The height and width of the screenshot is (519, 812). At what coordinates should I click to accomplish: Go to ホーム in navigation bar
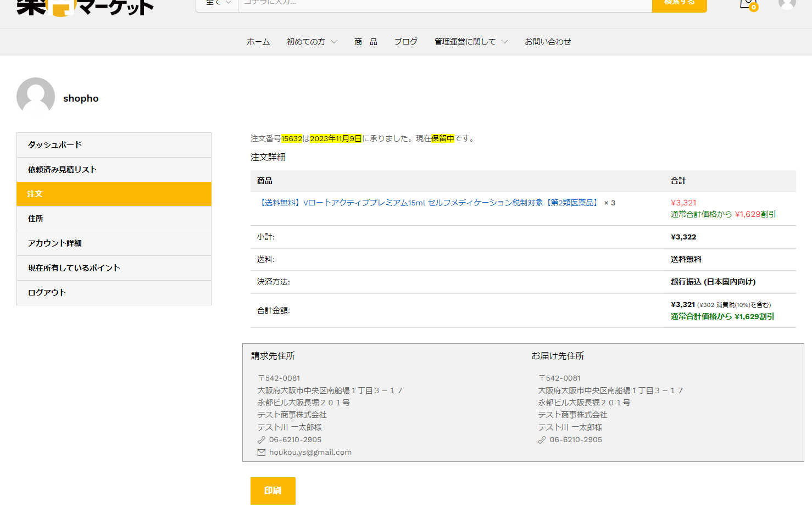[x=258, y=42]
